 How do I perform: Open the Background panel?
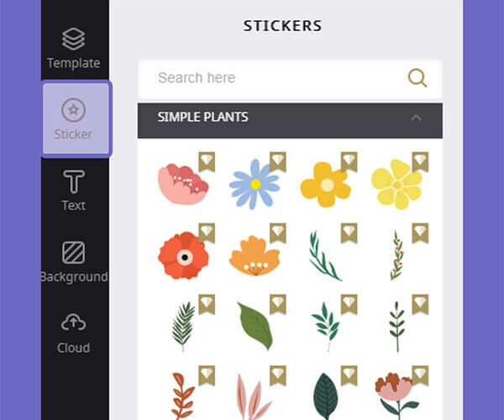point(74,262)
